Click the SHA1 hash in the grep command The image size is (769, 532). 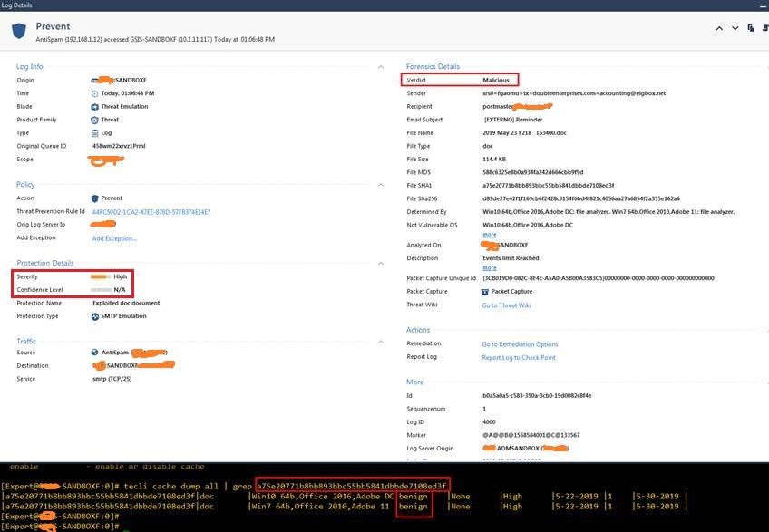pos(352,487)
